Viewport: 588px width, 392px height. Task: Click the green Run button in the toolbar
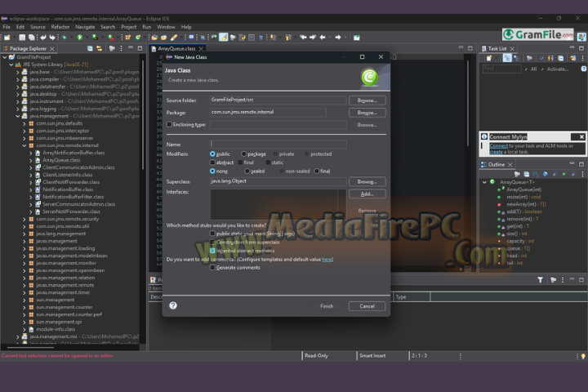[79, 38]
